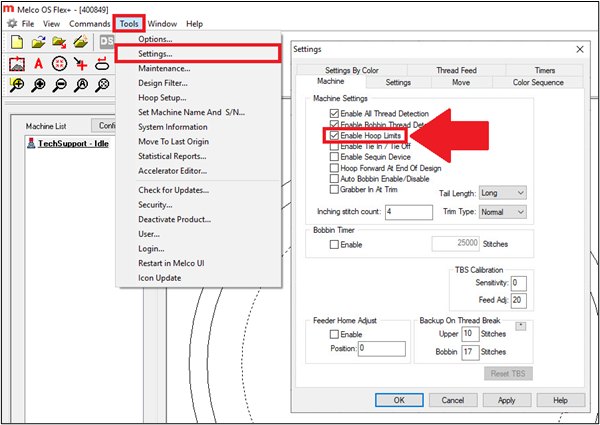The width and height of the screenshot is (600, 425).
Task: Click the Apply button
Action: coord(506,399)
